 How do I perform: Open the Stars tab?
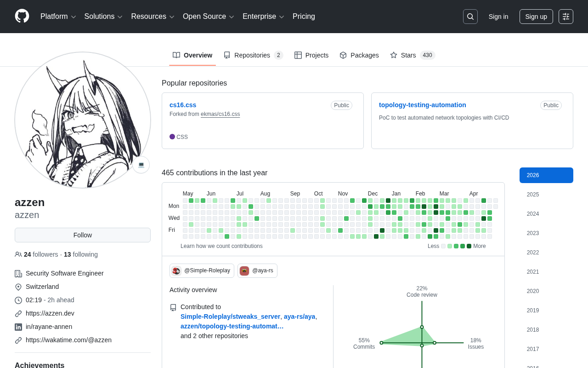pos(412,55)
